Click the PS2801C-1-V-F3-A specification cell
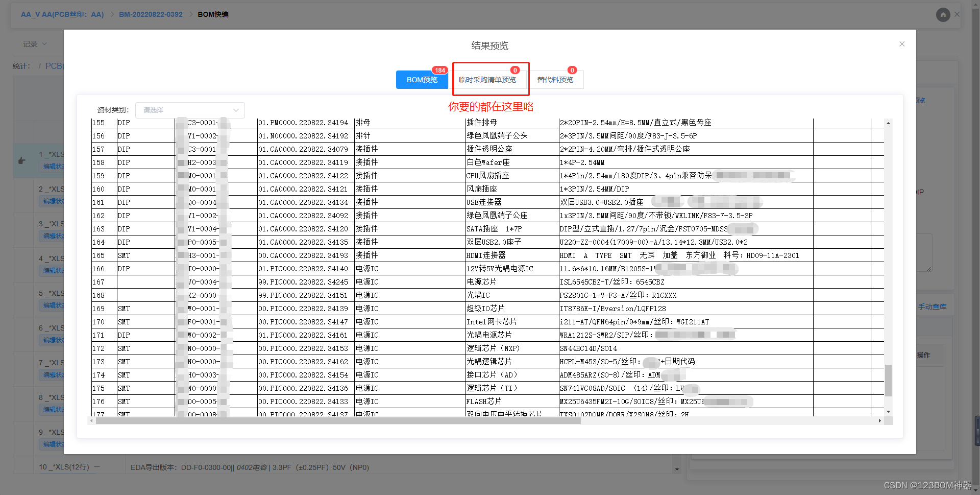The height and width of the screenshot is (495, 980). [x=685, y=295]
